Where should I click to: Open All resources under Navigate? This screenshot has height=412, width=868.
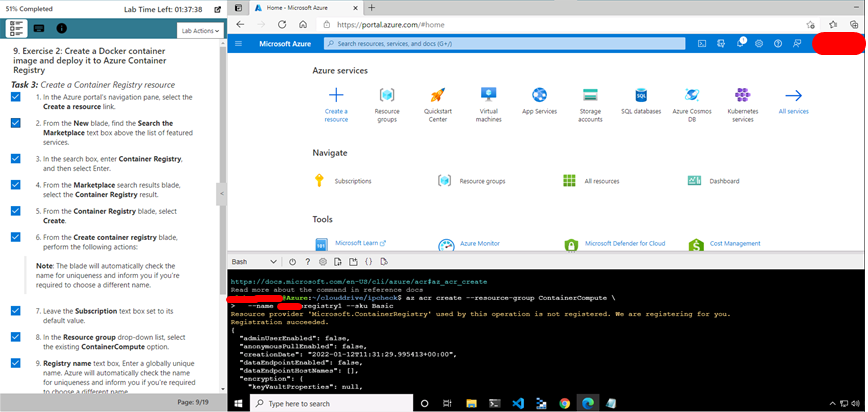click(591, 181)
